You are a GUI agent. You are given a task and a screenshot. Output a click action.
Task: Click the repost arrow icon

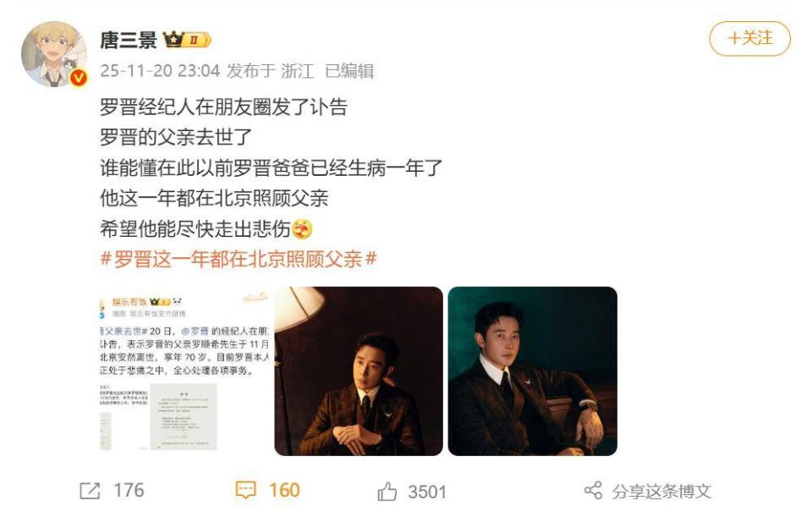[90, 491]
